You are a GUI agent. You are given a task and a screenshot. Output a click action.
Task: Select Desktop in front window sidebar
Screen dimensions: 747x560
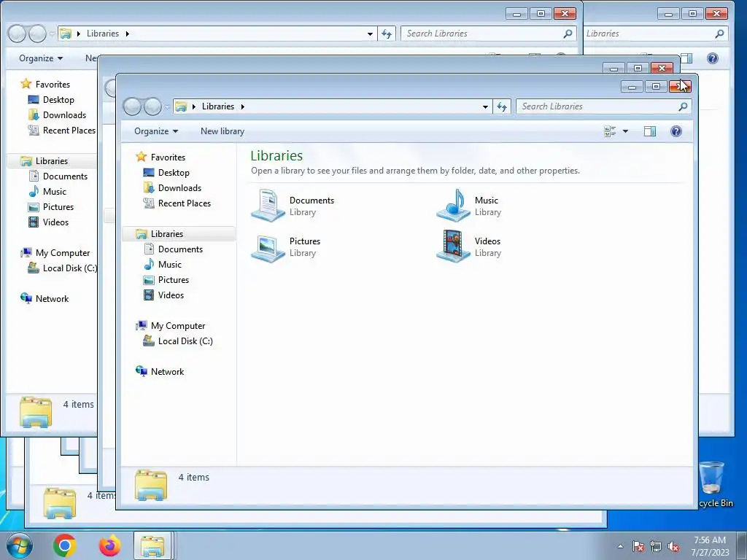click(x=166, y=172)
